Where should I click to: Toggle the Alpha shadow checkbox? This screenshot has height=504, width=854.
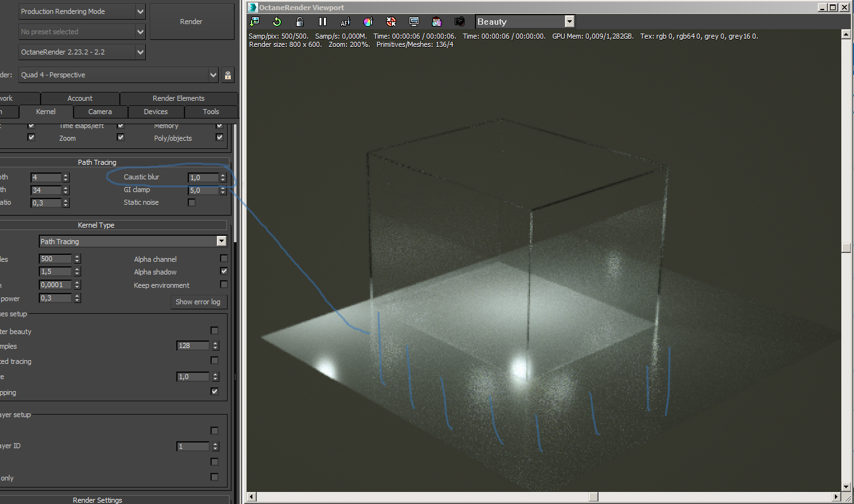coord(223,271)
